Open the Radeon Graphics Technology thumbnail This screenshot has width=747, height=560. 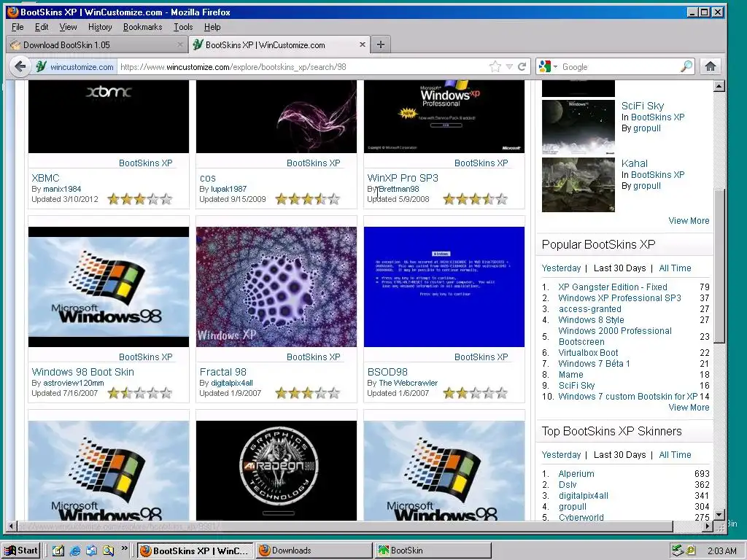point(276,470)
